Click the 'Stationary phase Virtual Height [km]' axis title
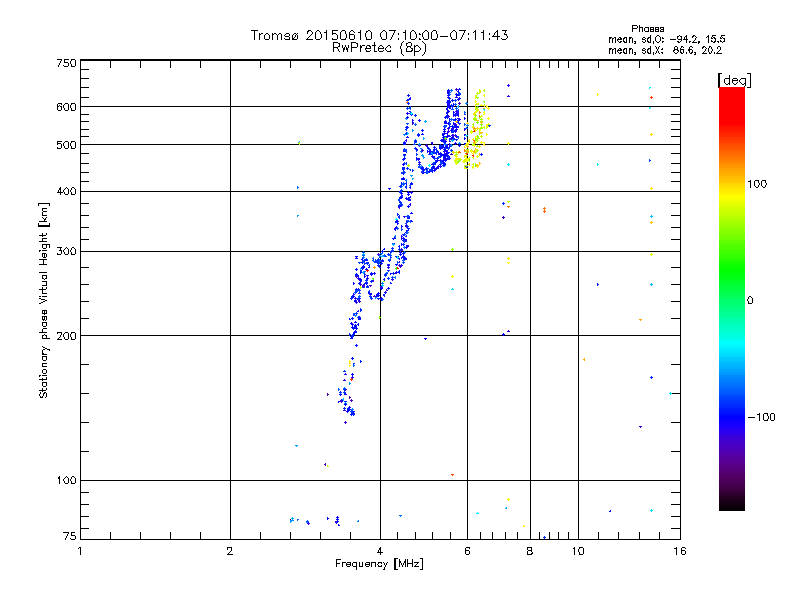 point(43,300)
